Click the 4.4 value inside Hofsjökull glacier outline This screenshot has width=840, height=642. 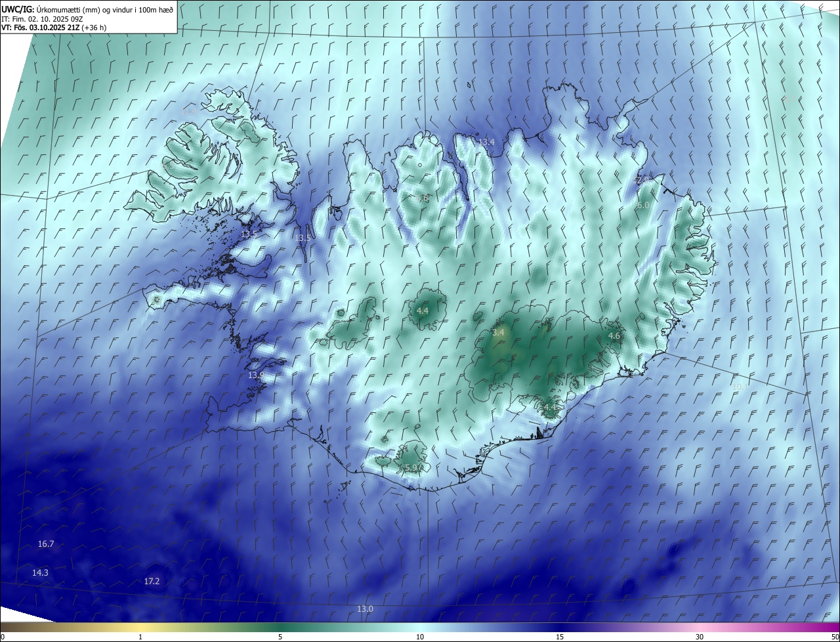tap(423, 310)
